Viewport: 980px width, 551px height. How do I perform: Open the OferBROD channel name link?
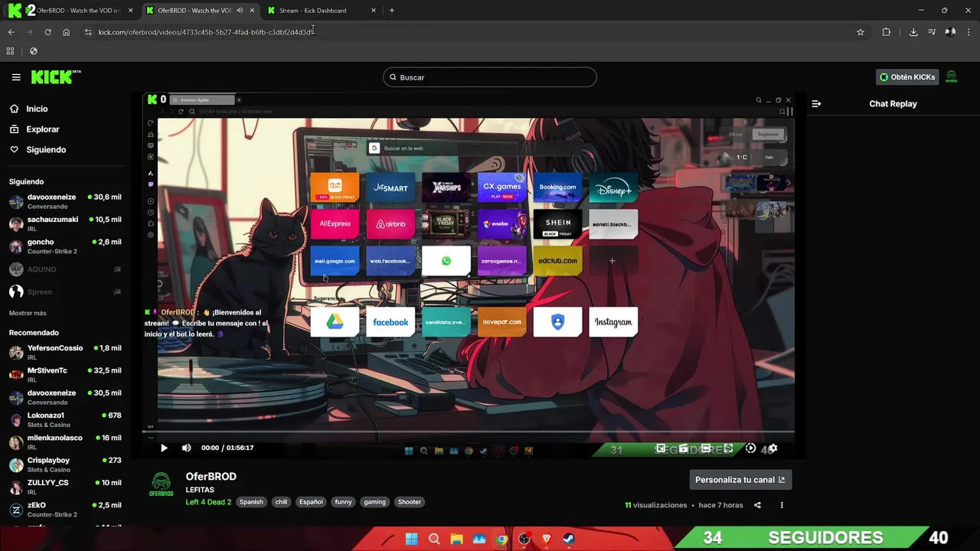211,476
